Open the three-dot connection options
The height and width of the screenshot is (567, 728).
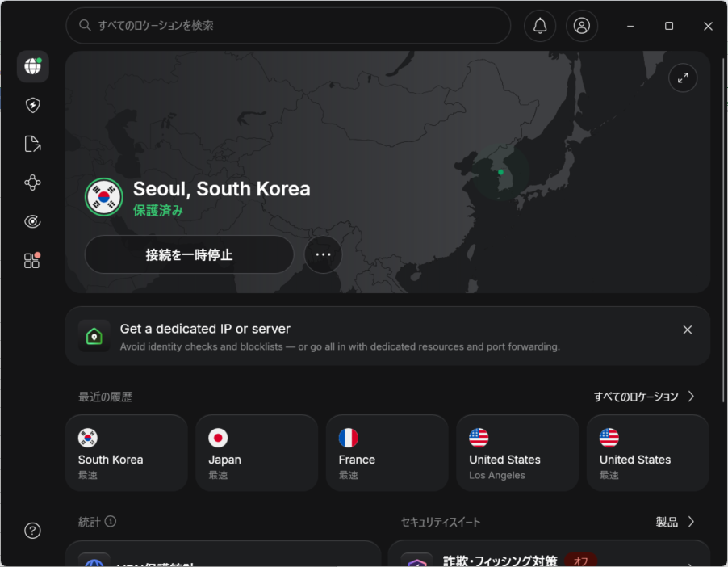click(x=323, y=254)
